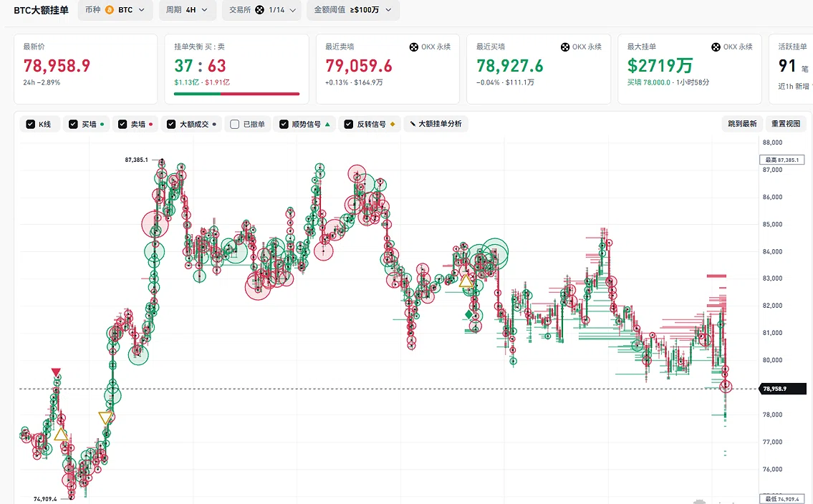Click the 最高 87,385.1 axis tag
This screenshot has width=813, height=504.
coord(782,160)
